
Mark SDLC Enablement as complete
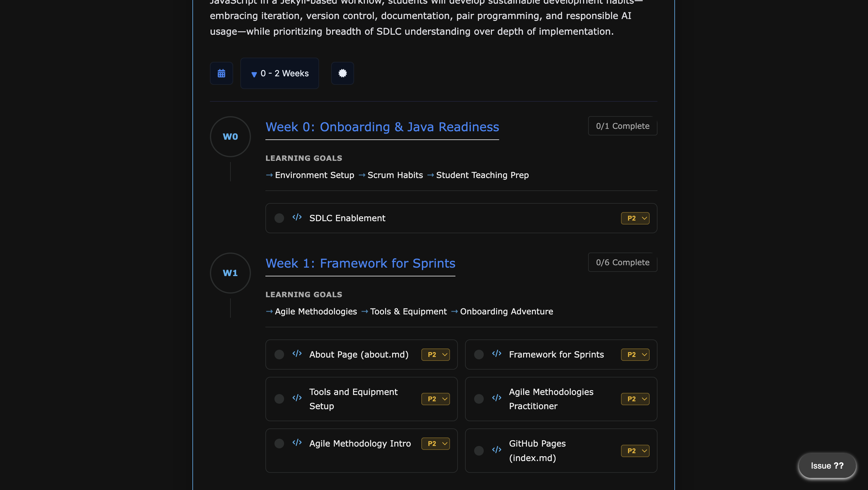point(279,218)
